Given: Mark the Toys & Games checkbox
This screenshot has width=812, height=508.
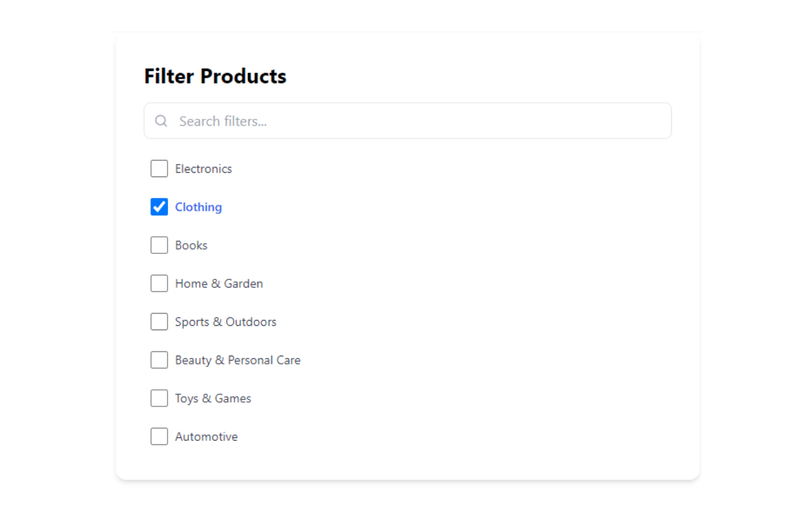Looking at the screenshot, I should [159, 398].
